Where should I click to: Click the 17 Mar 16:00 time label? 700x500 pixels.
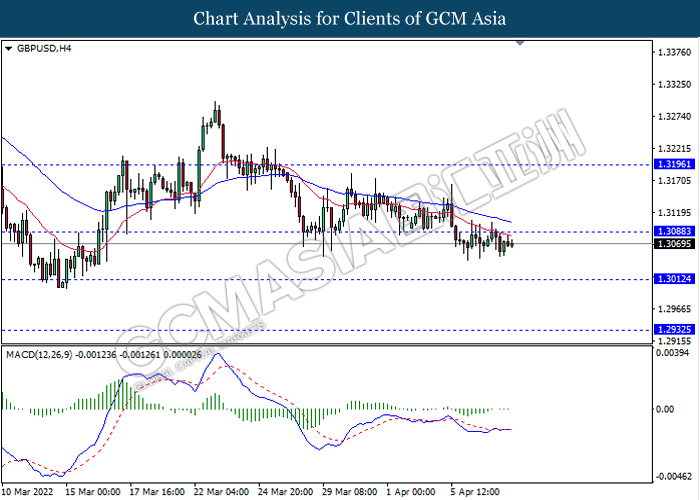pyautogui.click(x=157, y=492)
